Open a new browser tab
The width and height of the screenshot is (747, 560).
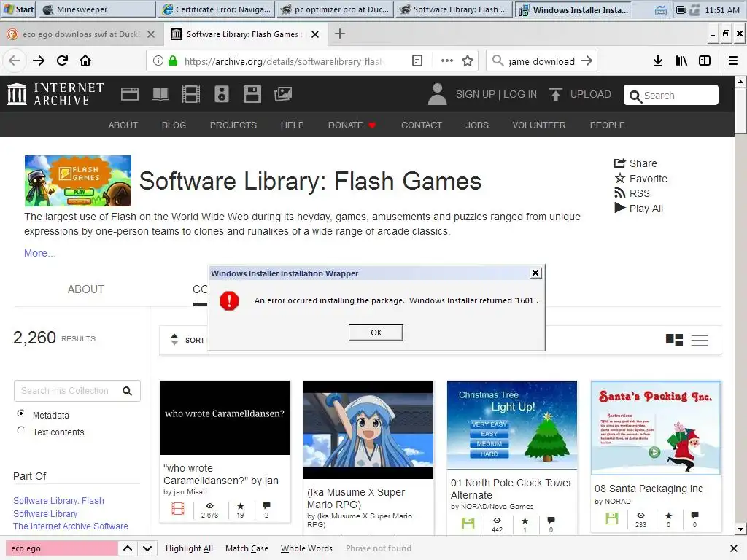coord(340,34)
